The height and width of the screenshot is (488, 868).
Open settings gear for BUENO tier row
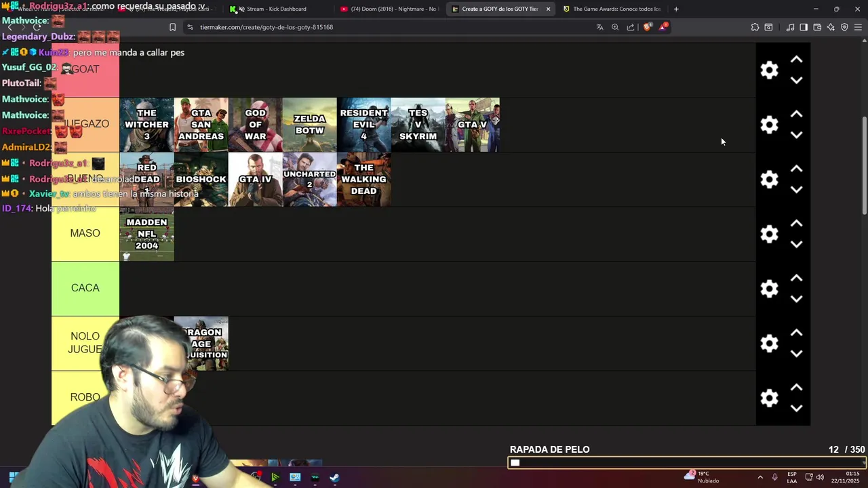coord(769,180)
